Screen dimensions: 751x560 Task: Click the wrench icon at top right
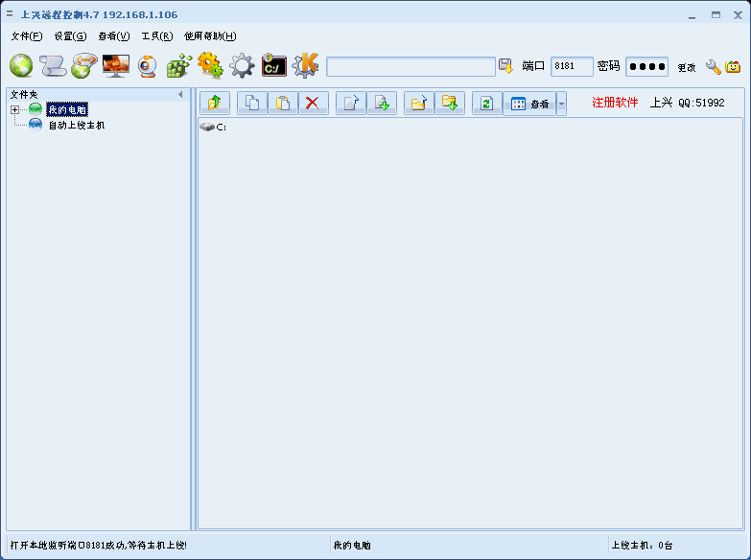point(713,66)
